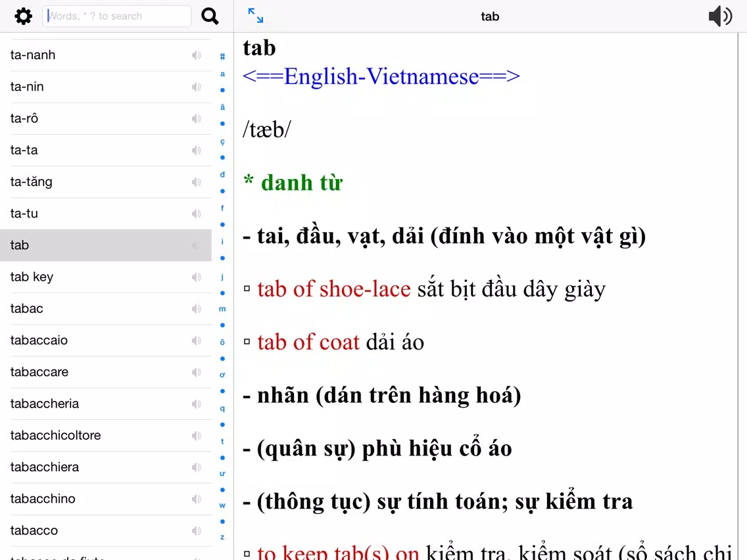Select the word ta-ta in list
Viewport: 747px width, 560px height.
[x=106, y=150]
